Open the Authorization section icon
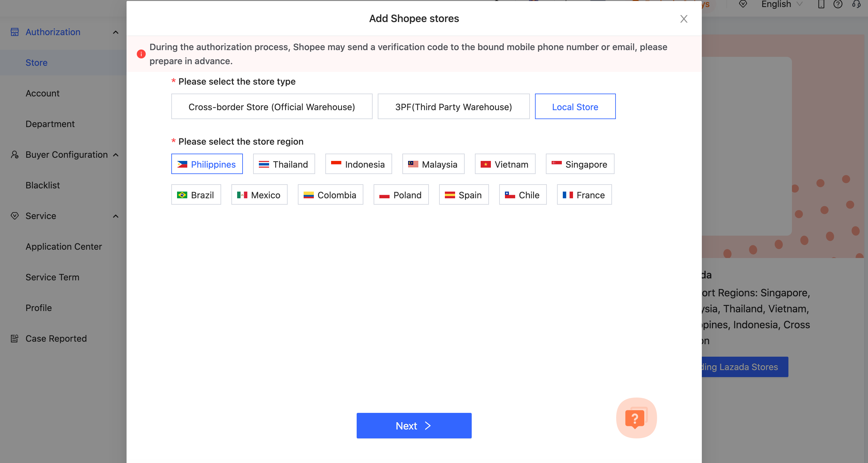 pos(15,32)
